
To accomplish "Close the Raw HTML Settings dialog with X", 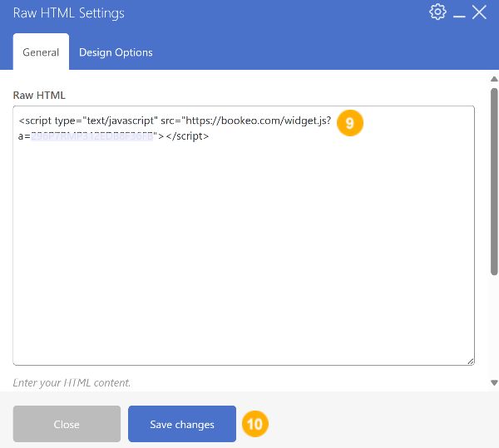I will click(x=479, y=12).
